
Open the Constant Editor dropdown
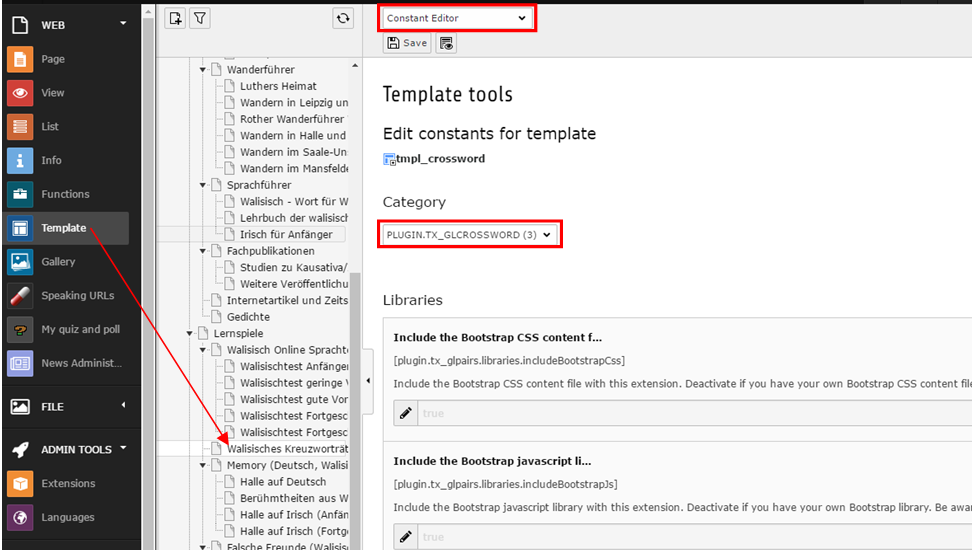pos(456,18)
